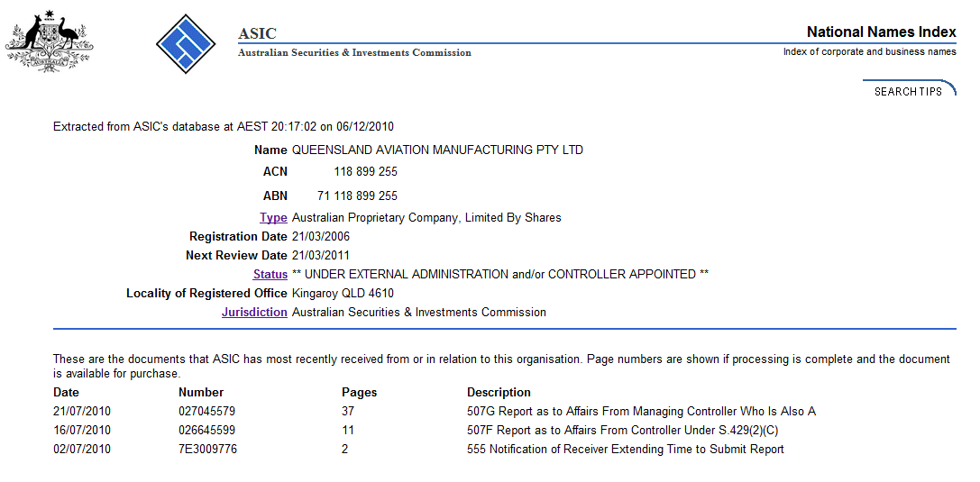Click the page count 11

(347, 430)
